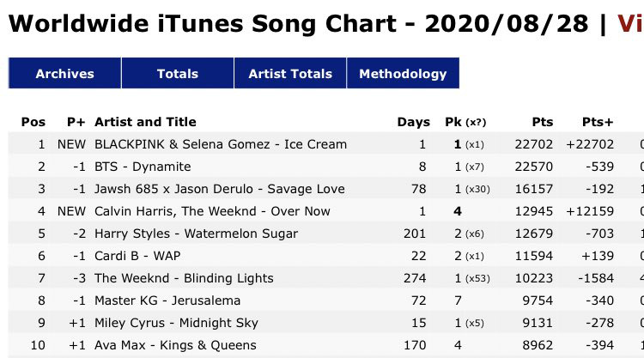Viewport: 644px width, 358px height.
Task: Open the Methodology tab
Action: 403,73
